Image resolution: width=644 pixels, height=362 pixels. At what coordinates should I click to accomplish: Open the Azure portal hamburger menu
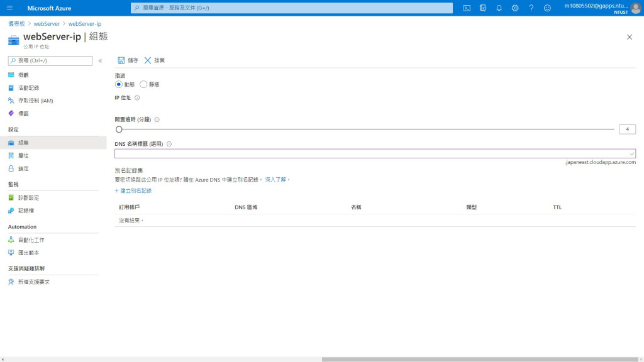(x=9, y=8)
